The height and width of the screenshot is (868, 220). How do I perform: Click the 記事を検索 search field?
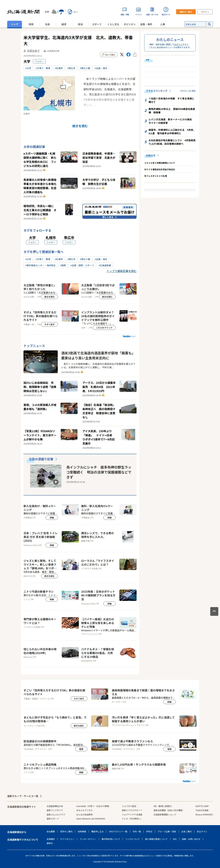click(195, 24)
